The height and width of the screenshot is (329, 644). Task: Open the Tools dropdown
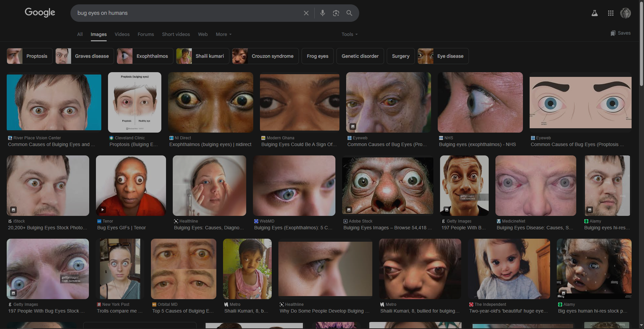click(x=349, y=34)
